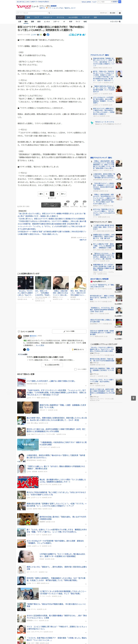Screen dimensions: 138x644
Task: Click the scroll-to-top arrow button
Action: pos(133,398)
